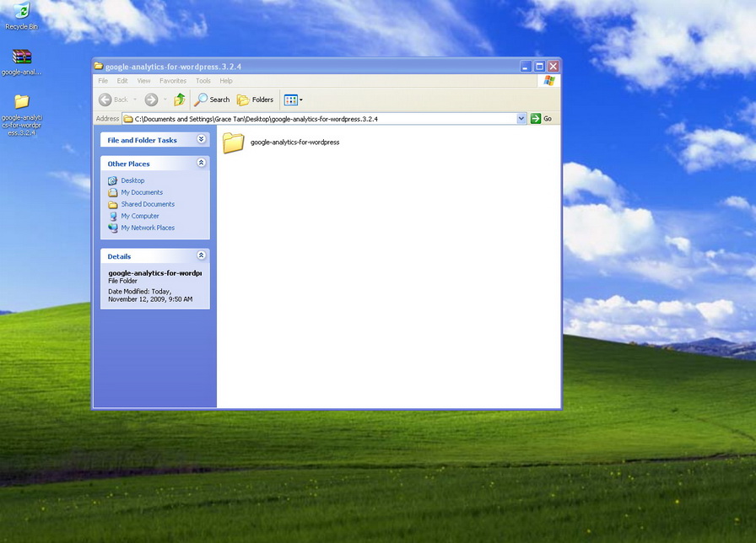
Task: Open My Computer link
Action: pos(140,216)
